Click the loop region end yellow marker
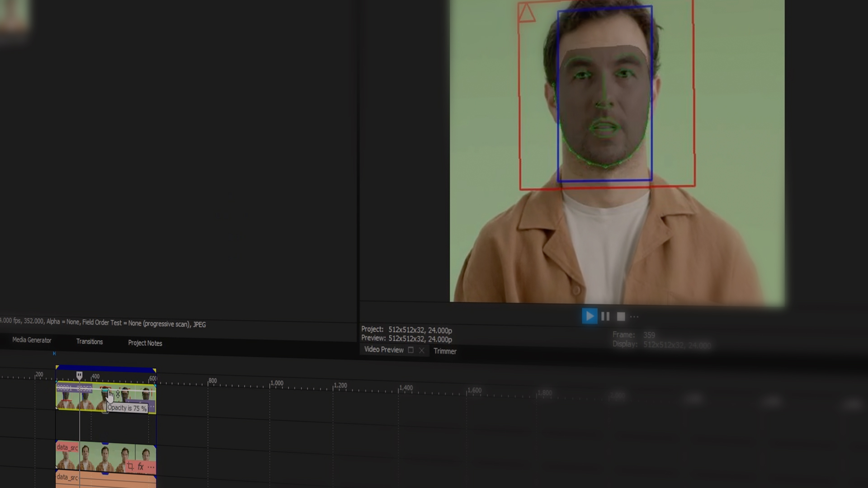This screenshot has width=868, height=488. [x=155, y=371]
